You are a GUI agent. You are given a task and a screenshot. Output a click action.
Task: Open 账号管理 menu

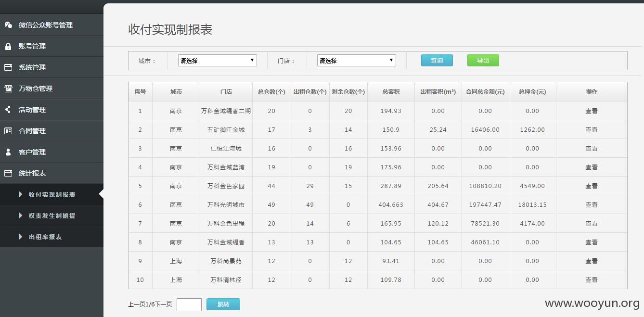click(x=52, y=46)
